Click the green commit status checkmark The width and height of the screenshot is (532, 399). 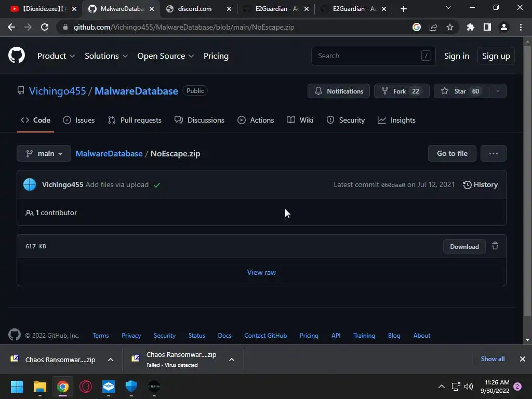(x=157, y=185)
